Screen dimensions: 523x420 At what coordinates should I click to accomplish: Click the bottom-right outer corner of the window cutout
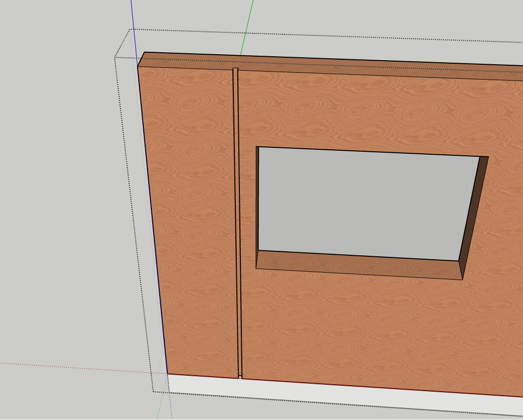[462, 279]
